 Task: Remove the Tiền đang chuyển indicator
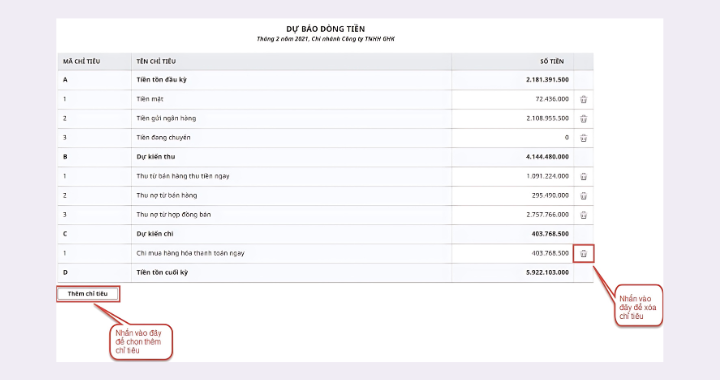583,138
